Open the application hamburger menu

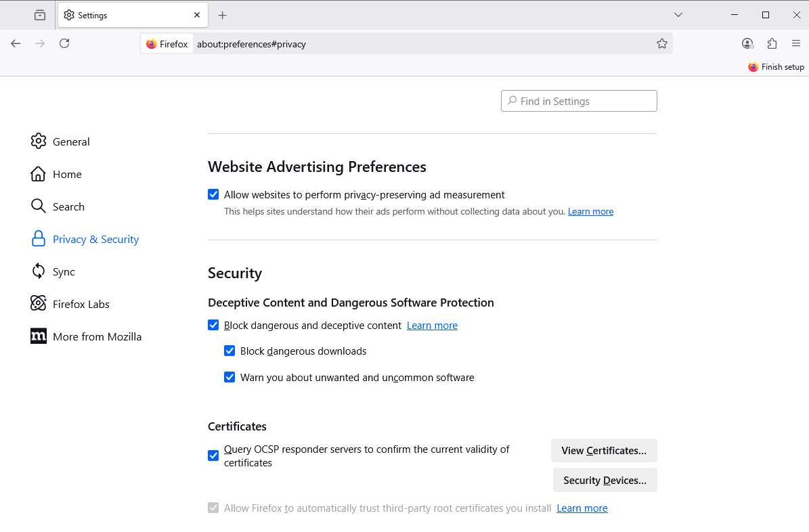[x=795, y=43]
